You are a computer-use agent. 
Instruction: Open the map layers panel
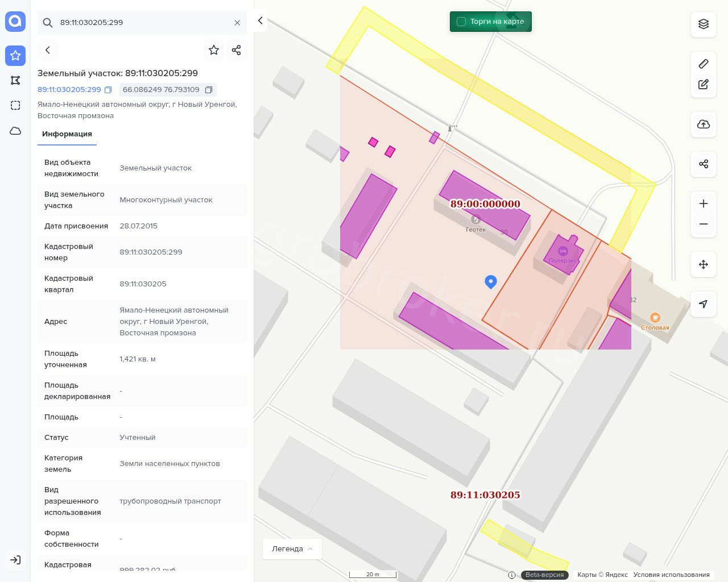704,24
